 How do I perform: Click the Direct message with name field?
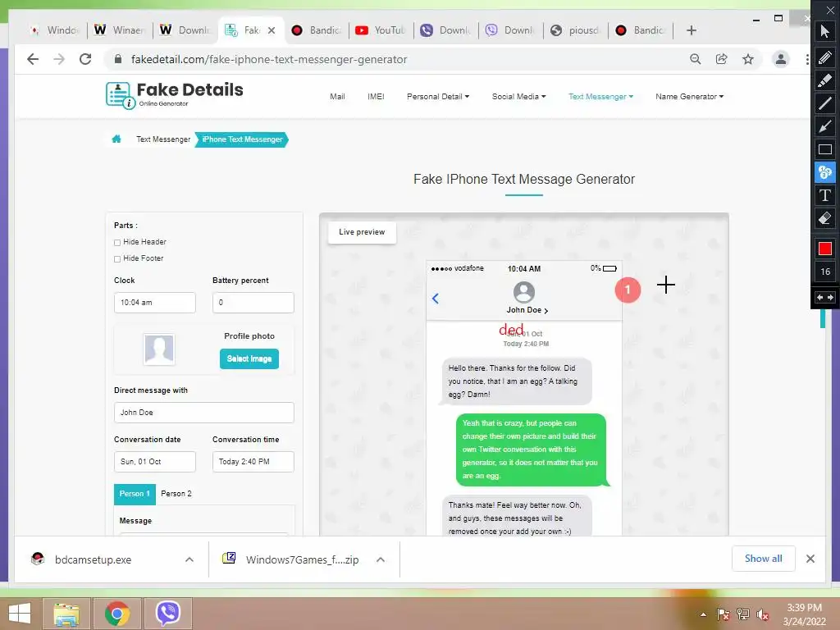204,413
